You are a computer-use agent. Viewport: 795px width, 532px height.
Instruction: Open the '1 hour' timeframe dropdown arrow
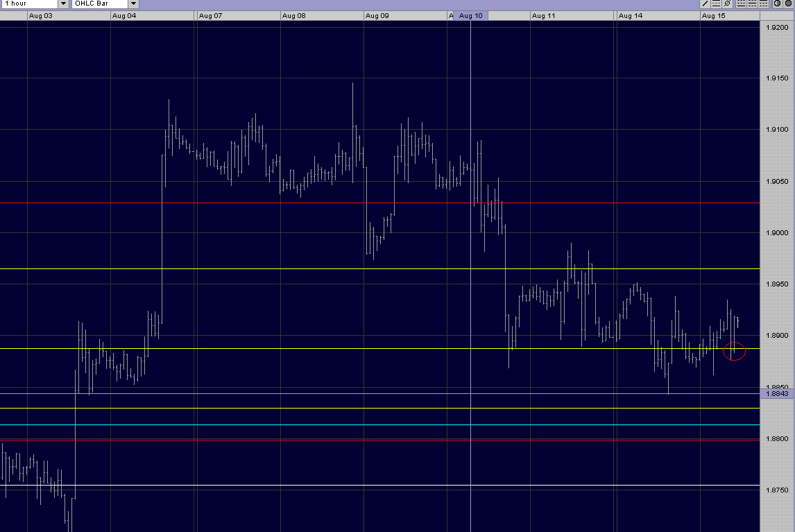pos(63,3)
